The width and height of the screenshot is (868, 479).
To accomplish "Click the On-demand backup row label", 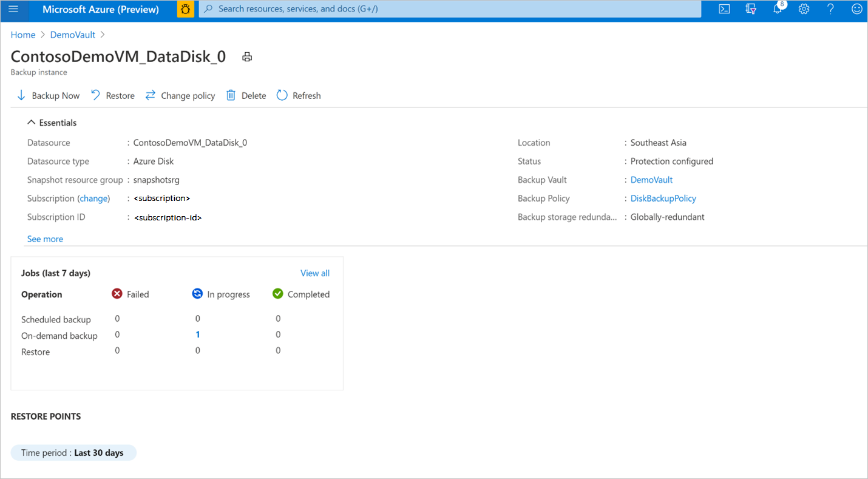I will (59, 336).
